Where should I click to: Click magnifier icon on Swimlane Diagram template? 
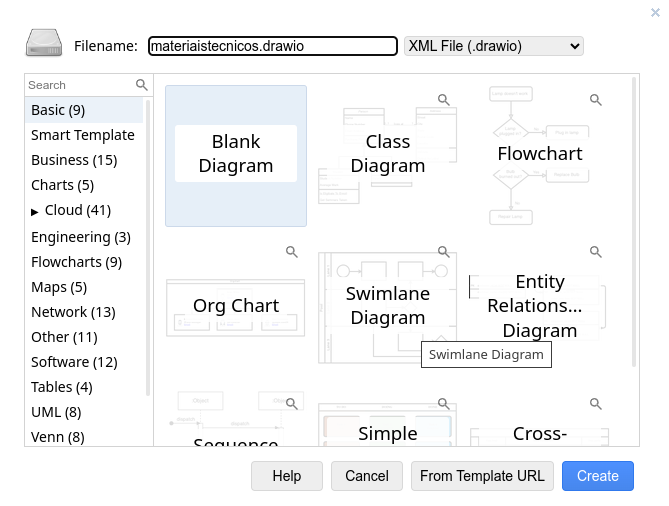[443, 252]
